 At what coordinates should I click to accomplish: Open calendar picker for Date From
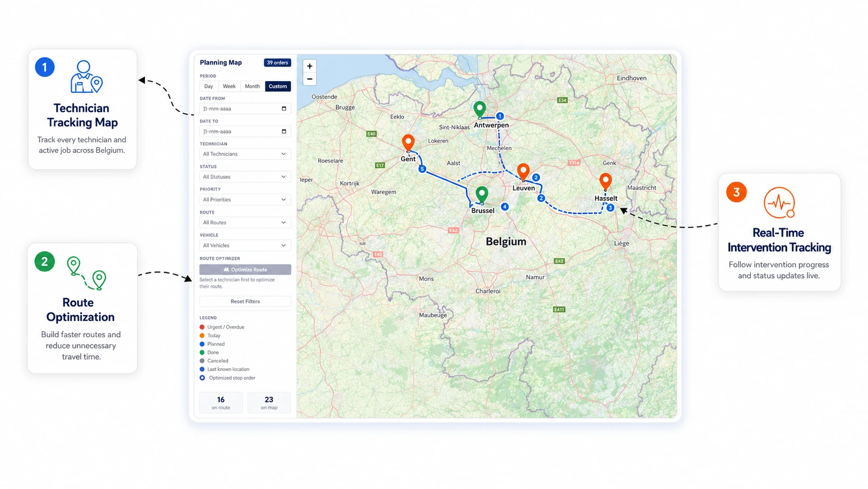tap(284, 109)
